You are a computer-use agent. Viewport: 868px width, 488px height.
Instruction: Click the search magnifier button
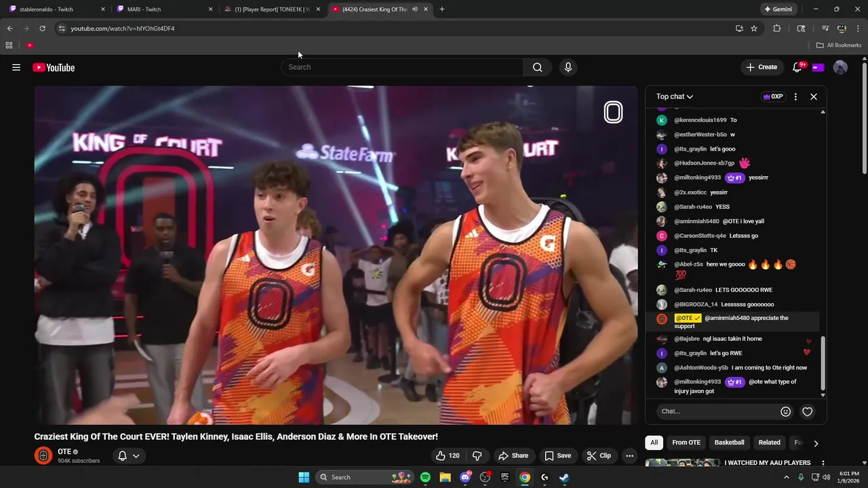[537, 67]
